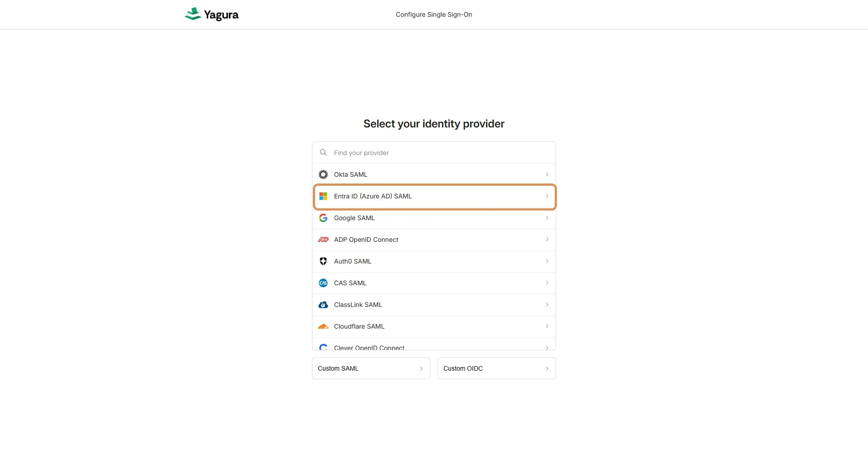Click the Microsoft Entra ID logo icon
Screen dimensions: 868x466
(x=323, y=196)
